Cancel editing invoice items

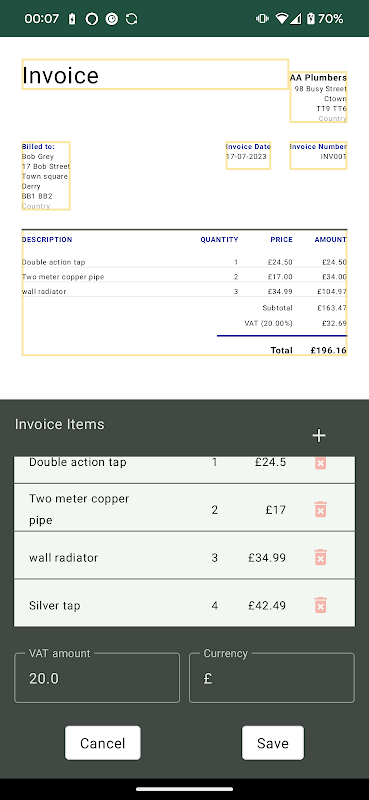click(103, 743)
